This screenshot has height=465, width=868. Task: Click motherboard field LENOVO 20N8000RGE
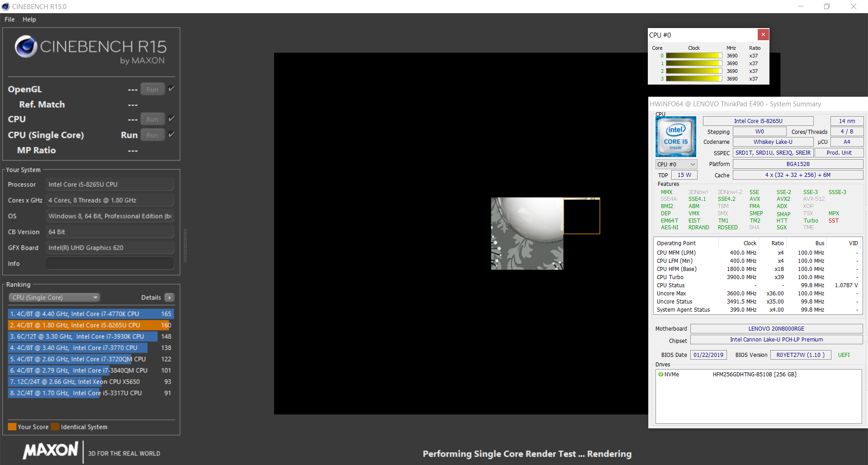pyautogui.click(x=776, y=329)
